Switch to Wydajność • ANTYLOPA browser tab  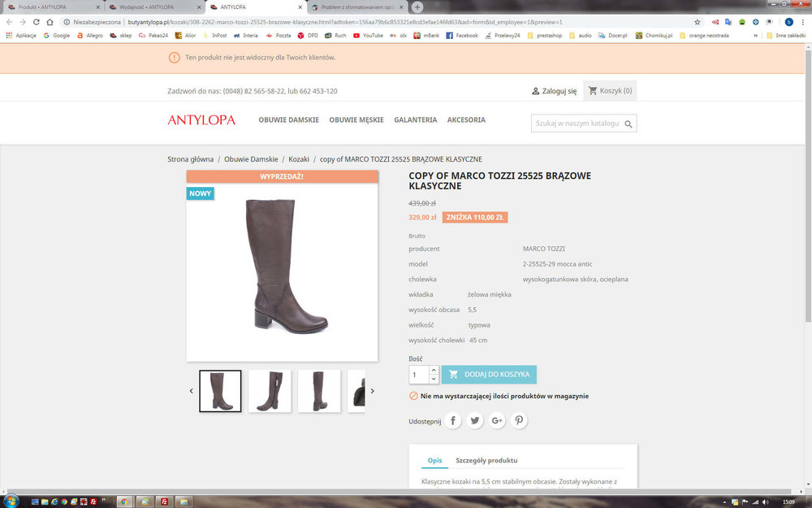click(x=154, y=7)
